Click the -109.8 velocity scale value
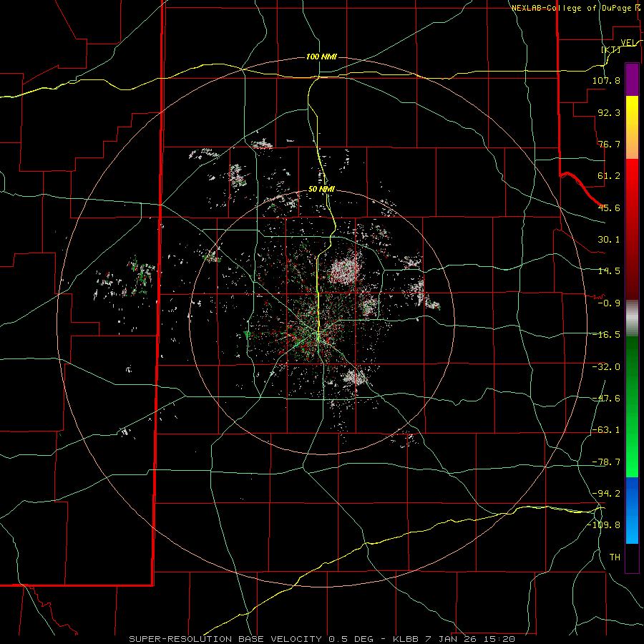This screenshot has width=644, height=644. pos(604,525)
